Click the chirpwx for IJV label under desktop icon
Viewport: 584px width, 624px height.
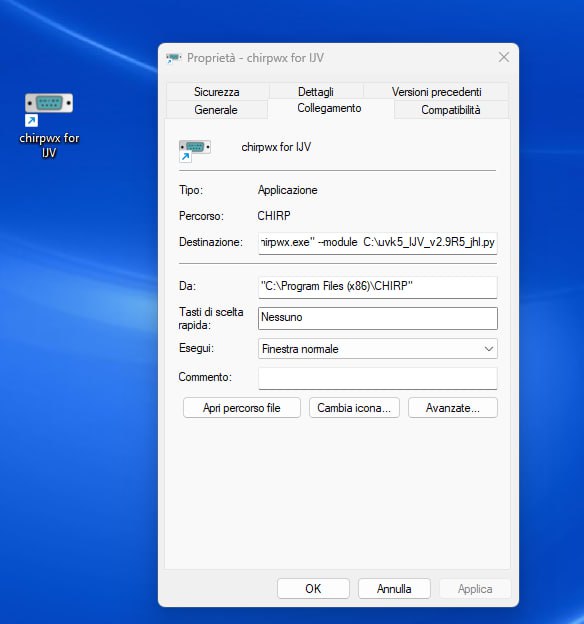(x=49, y=146)
